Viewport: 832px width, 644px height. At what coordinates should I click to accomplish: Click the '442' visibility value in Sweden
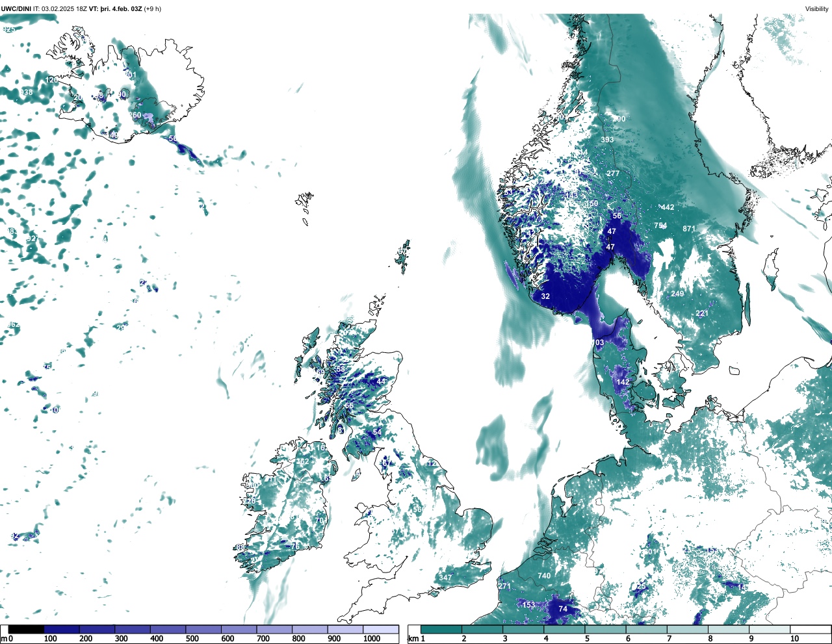pos(668,207)
